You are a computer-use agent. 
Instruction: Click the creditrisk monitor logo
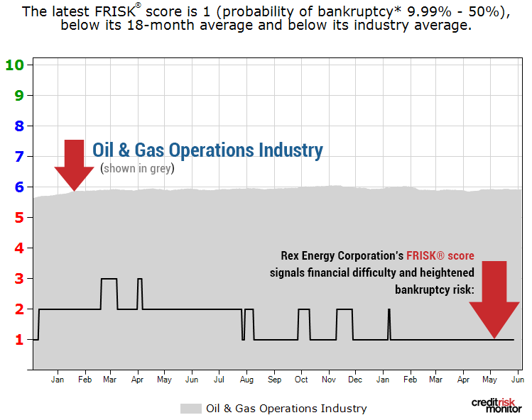coord(496,405)
